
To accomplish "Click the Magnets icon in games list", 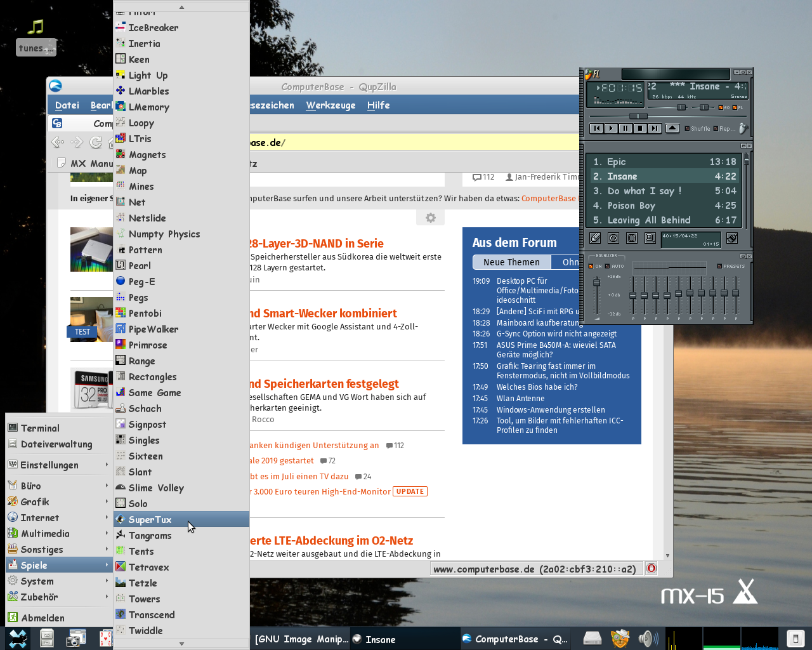I will (121, 154).
